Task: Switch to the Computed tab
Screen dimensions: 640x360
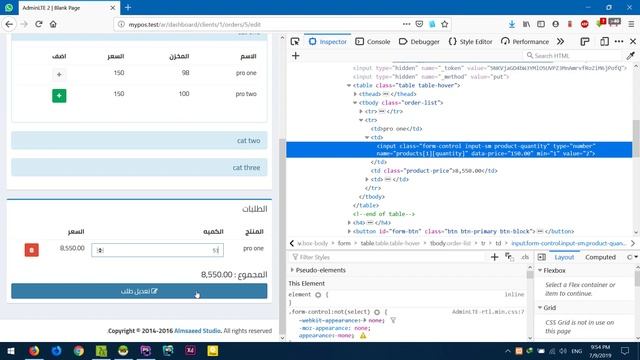Action: click(600, 257)
